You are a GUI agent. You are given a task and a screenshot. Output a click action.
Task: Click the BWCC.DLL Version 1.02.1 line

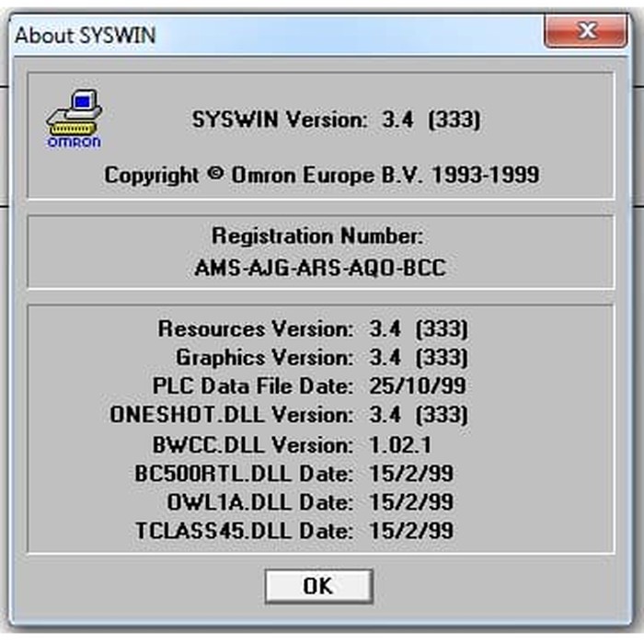pyautogui.click(x=292, y=444)
